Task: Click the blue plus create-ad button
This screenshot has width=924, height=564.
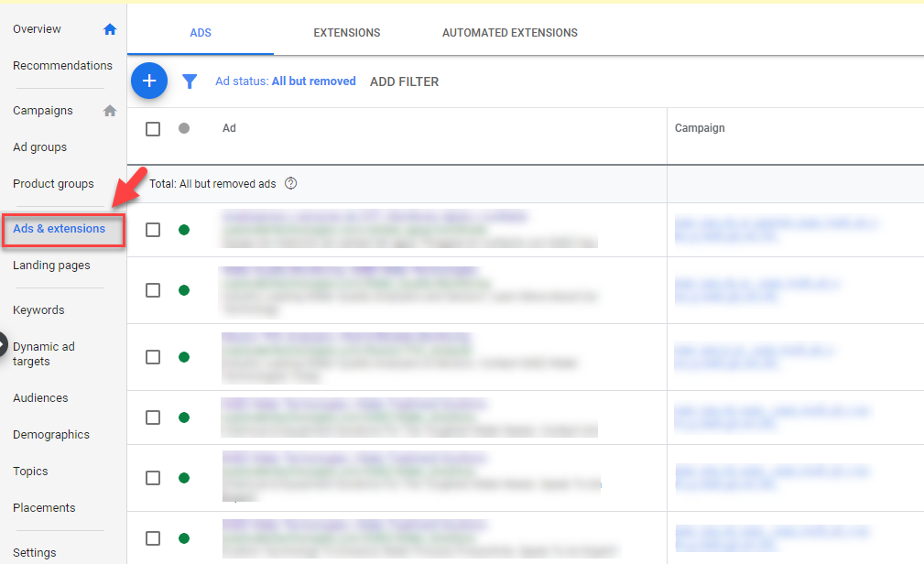Action: 149,81
